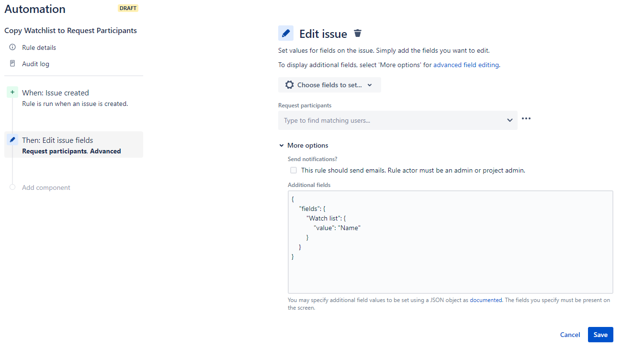Save the automation rule

click(600, 334)
